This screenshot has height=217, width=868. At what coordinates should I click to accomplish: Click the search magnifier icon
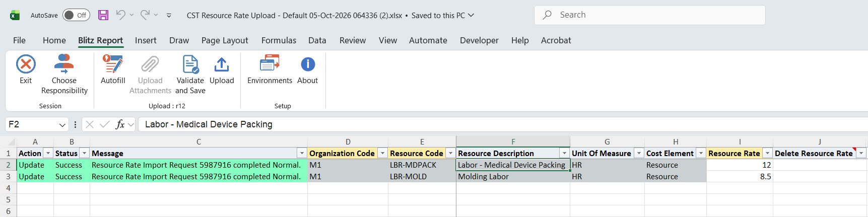click(547, 15)
